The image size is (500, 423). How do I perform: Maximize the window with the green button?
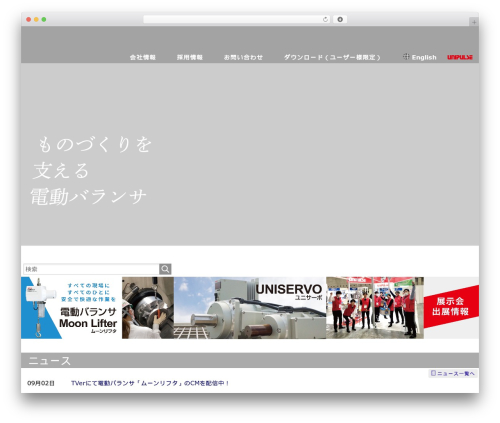44,19
